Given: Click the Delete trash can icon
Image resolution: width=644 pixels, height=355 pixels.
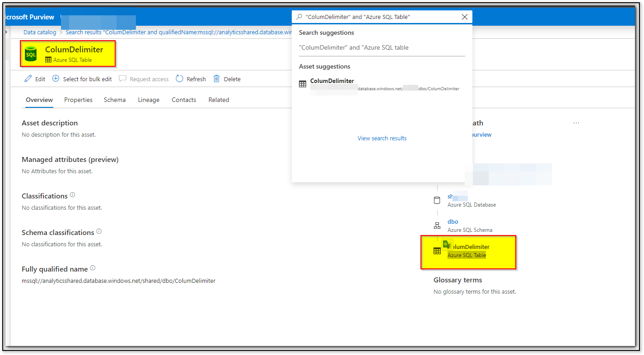Looking at the screenshot, I should [x=217, y=78].
